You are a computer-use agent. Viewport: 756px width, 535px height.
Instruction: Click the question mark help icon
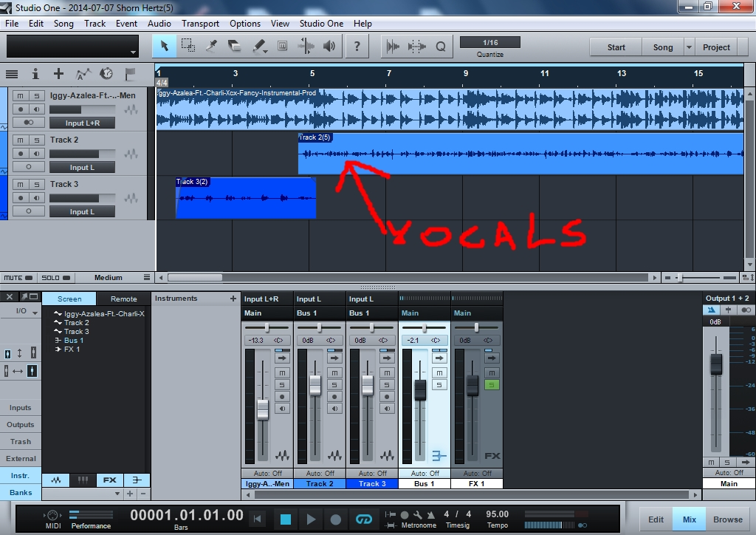[357, 47]
